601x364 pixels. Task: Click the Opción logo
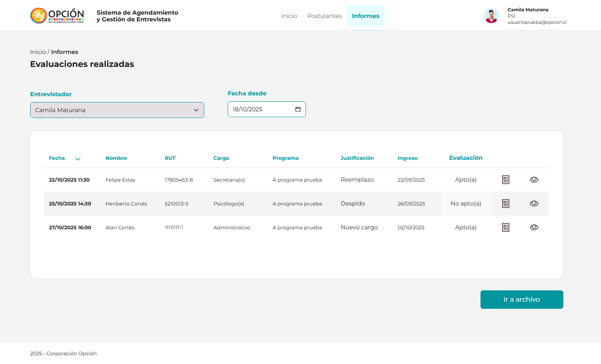[x=57, y=16]
